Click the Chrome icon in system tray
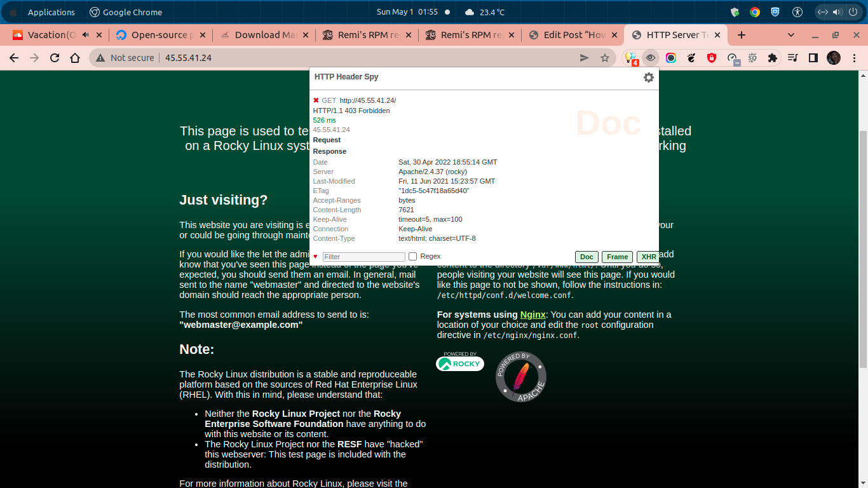Image resolution: width=868 pixels, height=488 pixels. point(755,12)
